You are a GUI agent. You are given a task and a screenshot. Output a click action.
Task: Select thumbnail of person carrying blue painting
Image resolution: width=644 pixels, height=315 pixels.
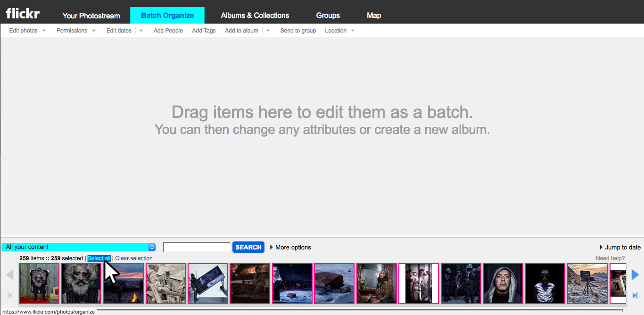coord(208,283)
